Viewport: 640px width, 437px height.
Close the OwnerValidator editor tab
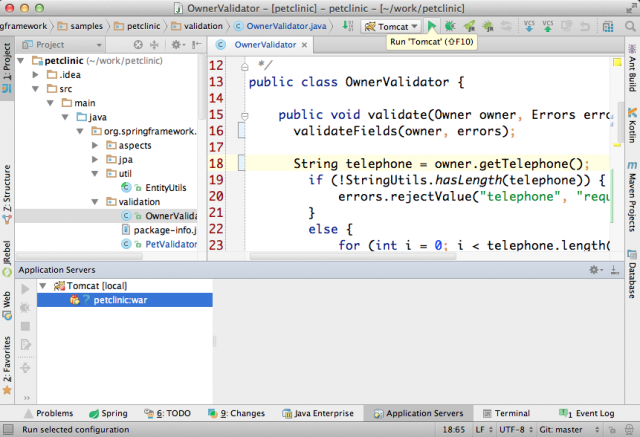pyautogui.click(x=304, y=45)
